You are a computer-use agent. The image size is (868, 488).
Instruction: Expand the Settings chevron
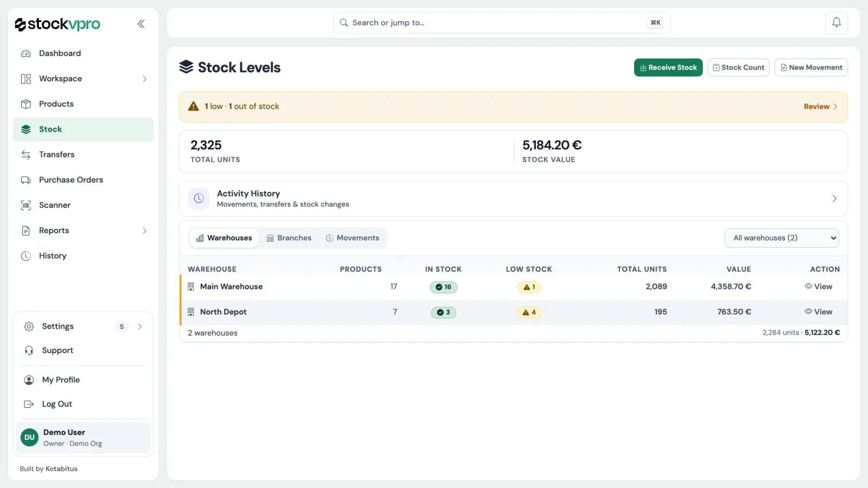coord(140,326)
